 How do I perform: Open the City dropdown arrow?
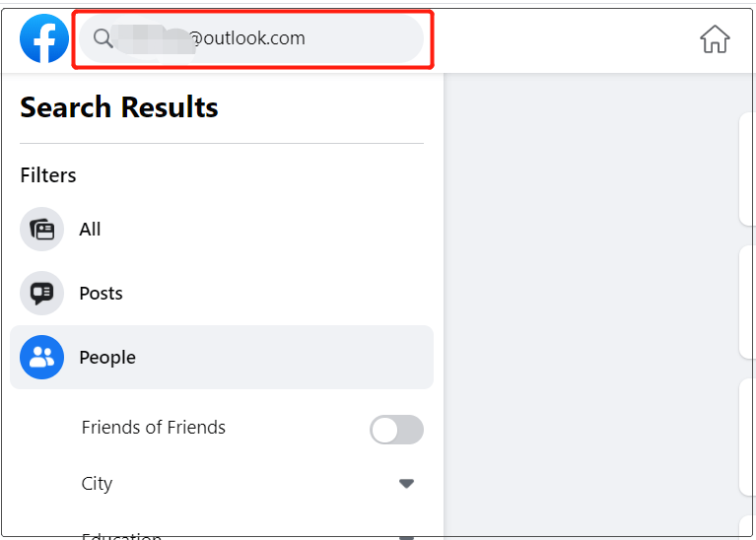pyautogui.click(x=406, y=483)
